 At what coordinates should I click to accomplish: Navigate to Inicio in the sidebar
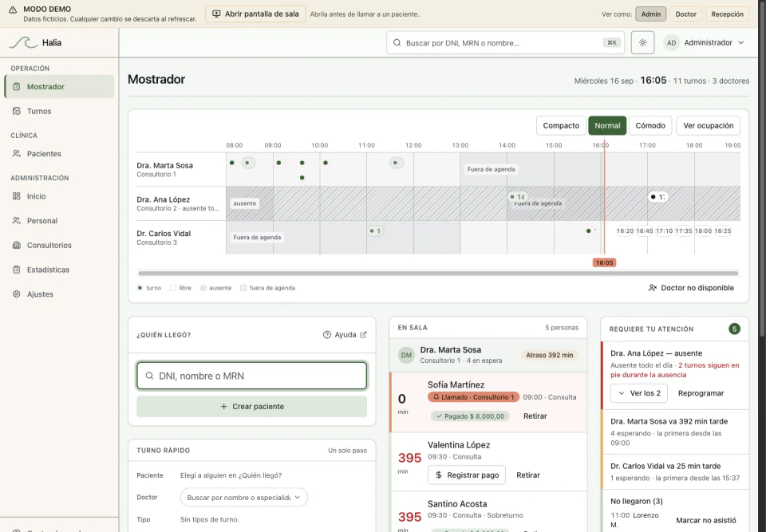coord(59,196)
